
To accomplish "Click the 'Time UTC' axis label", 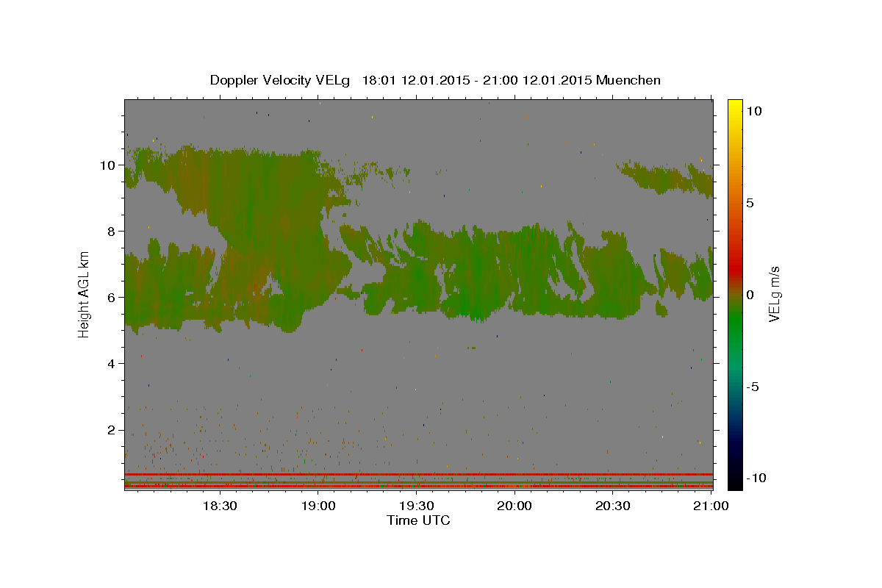I will [x=418, y=520].
